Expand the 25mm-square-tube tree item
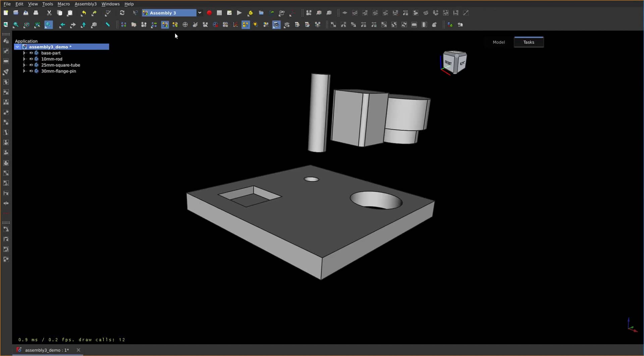Viewport: 644px width, 356px height. click(x=24, y=65)
